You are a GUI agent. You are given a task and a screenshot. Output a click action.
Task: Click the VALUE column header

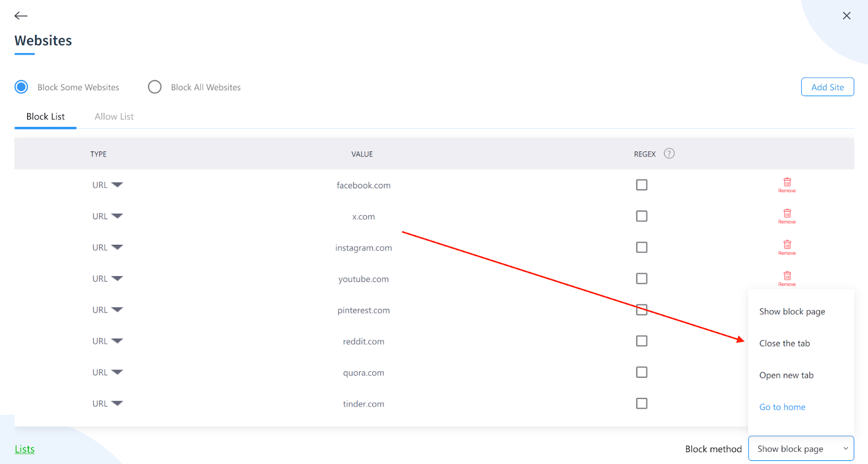[x=362, y=154]
